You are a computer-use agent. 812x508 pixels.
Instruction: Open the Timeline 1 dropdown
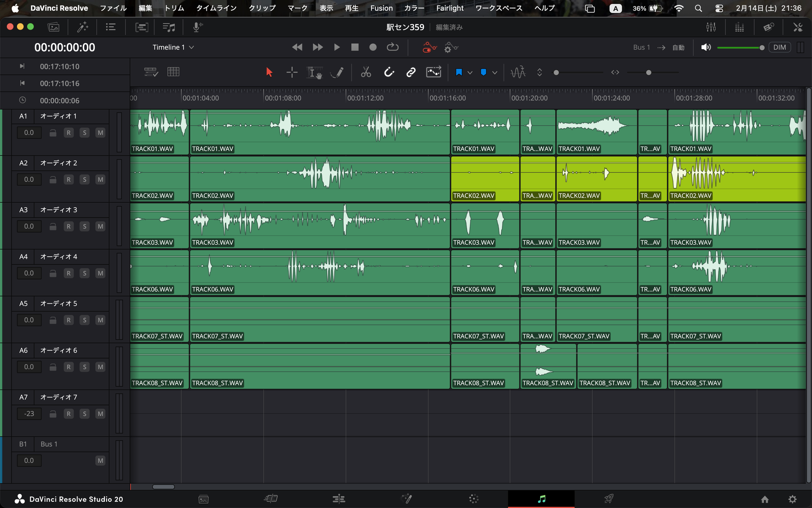tap(173, 47)
